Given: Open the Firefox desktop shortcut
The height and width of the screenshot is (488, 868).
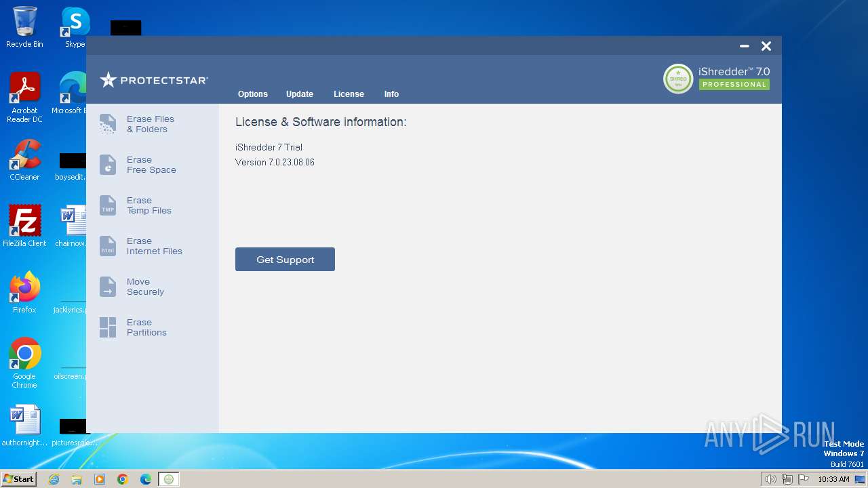Looking at the screenshot, I should (24, 293).
